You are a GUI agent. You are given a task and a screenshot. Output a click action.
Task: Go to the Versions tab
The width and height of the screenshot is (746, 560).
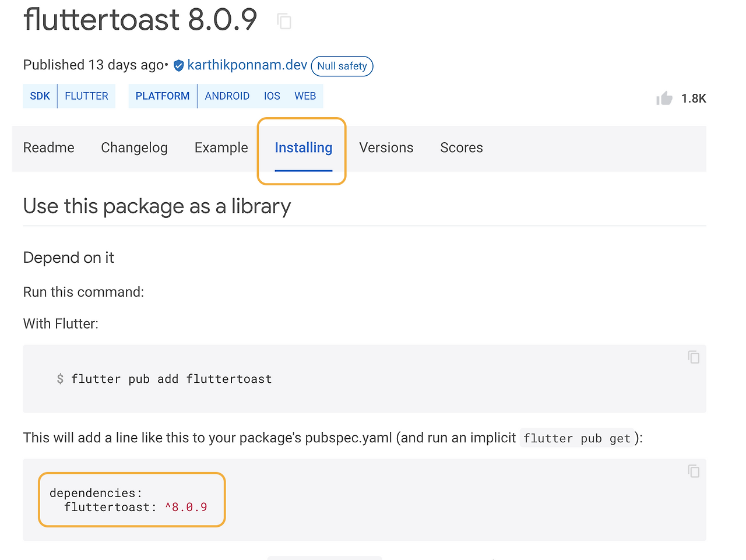[x=386, y=148]
